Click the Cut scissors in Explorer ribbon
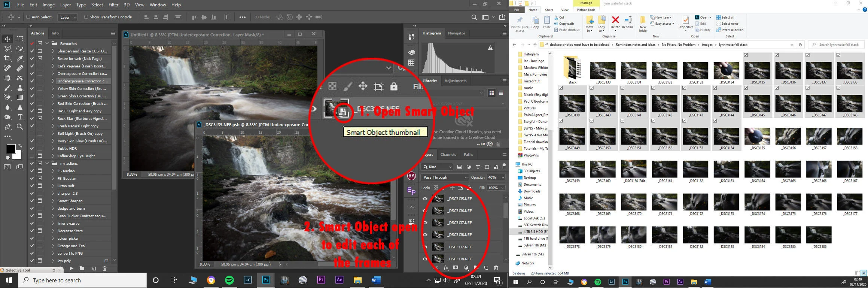The height and width of the screenshot is (288, 868). [559, 17]
